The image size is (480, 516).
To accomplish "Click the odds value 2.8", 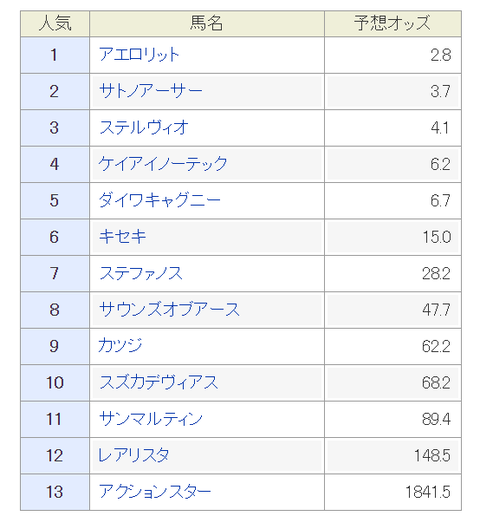I will (441, 55).
